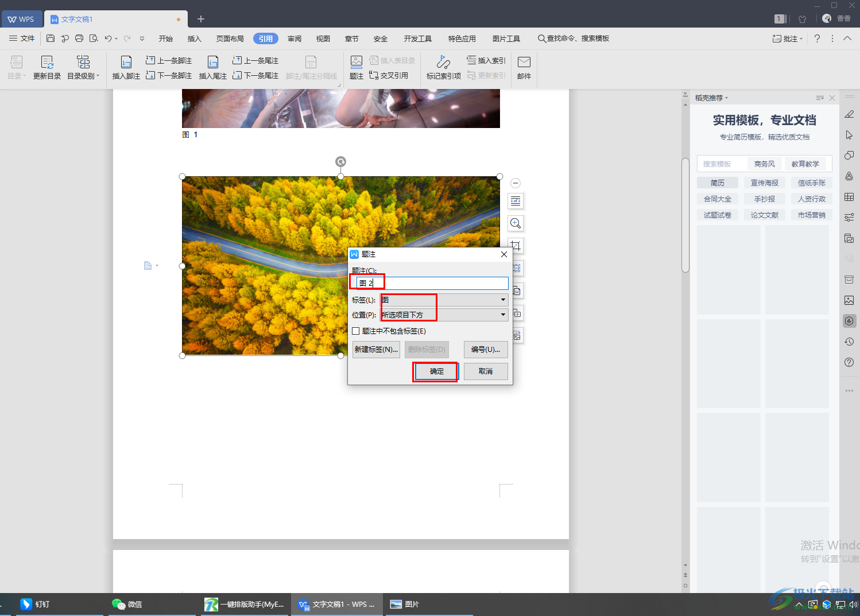Image resolution: width=860 pixels, height=616 pixels.
Task: Click the Print icon in quick toolbar
Action: [79, 38]
